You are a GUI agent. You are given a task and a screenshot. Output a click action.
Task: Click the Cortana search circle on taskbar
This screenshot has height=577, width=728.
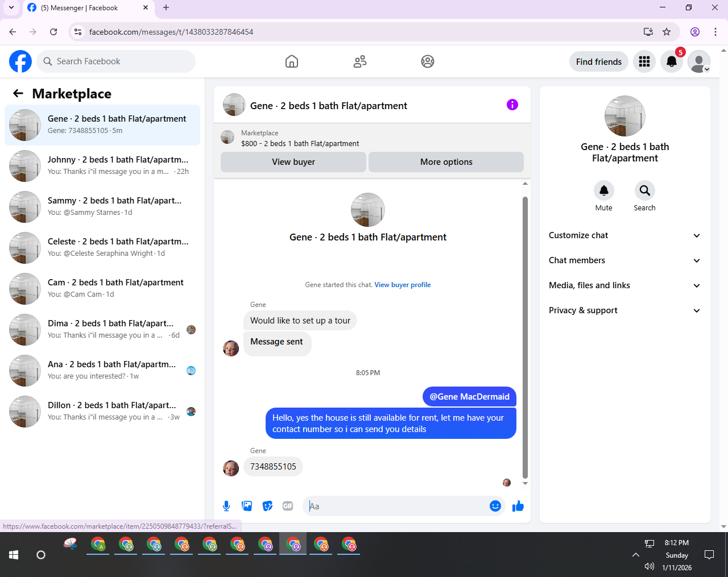[41, 555]
